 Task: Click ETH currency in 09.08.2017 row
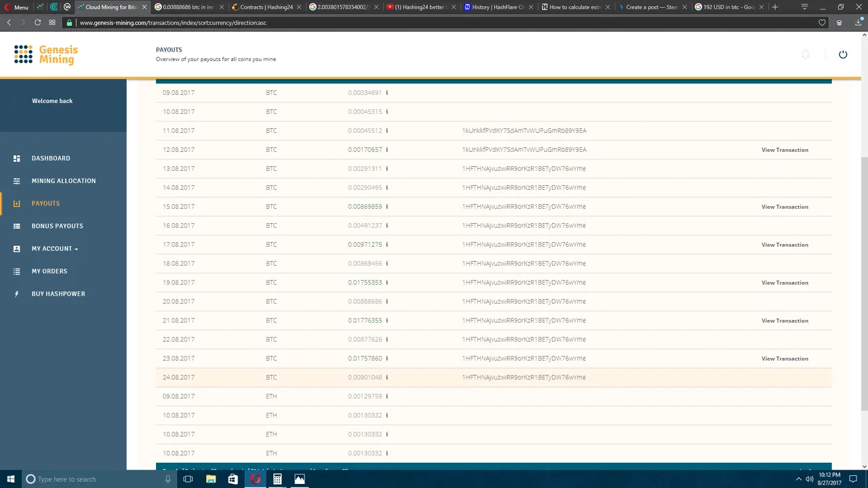[271, 396]
